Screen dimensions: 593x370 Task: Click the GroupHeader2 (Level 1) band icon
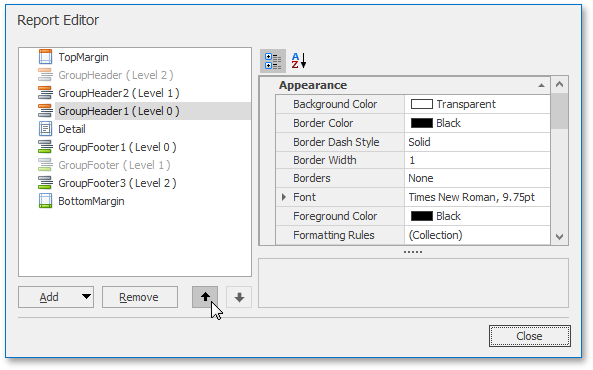[x=45, y=93]
